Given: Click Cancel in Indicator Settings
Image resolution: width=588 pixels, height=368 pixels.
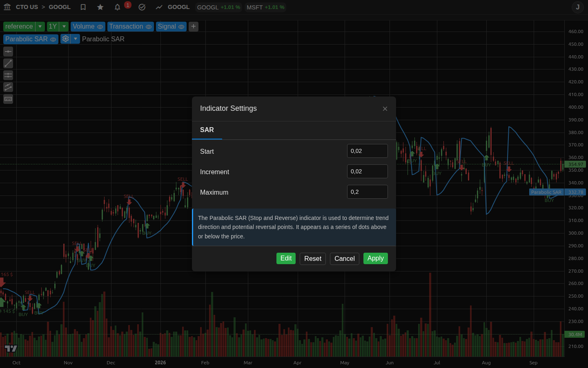Looking at the screenshot, I should coord(345,259).
